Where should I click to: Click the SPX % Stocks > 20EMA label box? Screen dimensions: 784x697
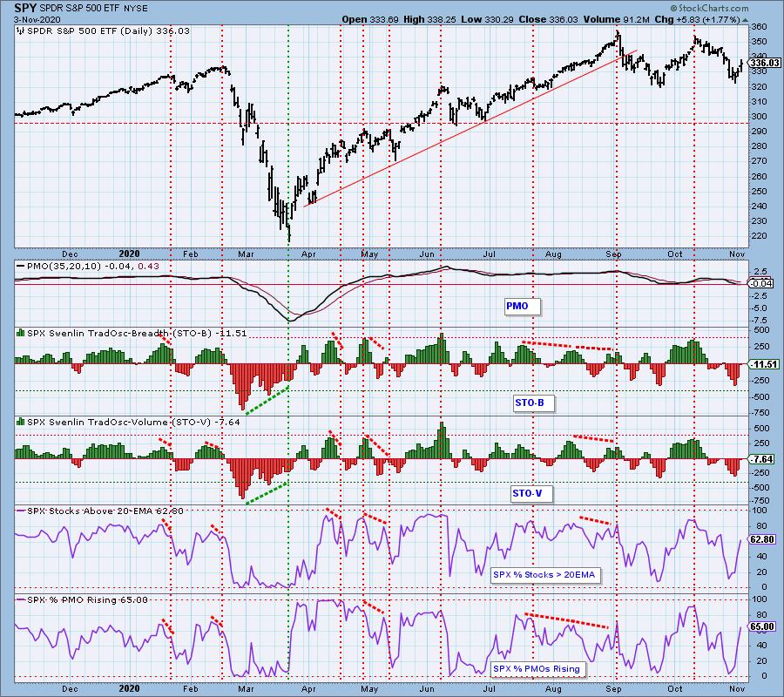tap(544, 575)
